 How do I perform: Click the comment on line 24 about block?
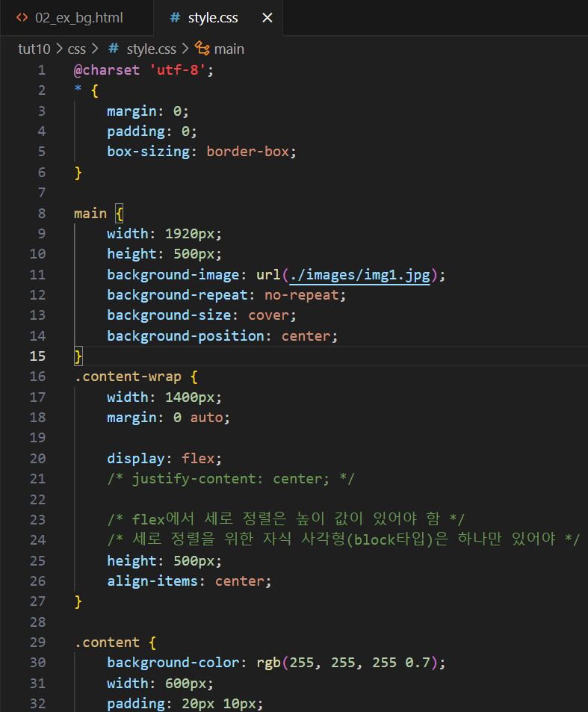tap(343, 539)
